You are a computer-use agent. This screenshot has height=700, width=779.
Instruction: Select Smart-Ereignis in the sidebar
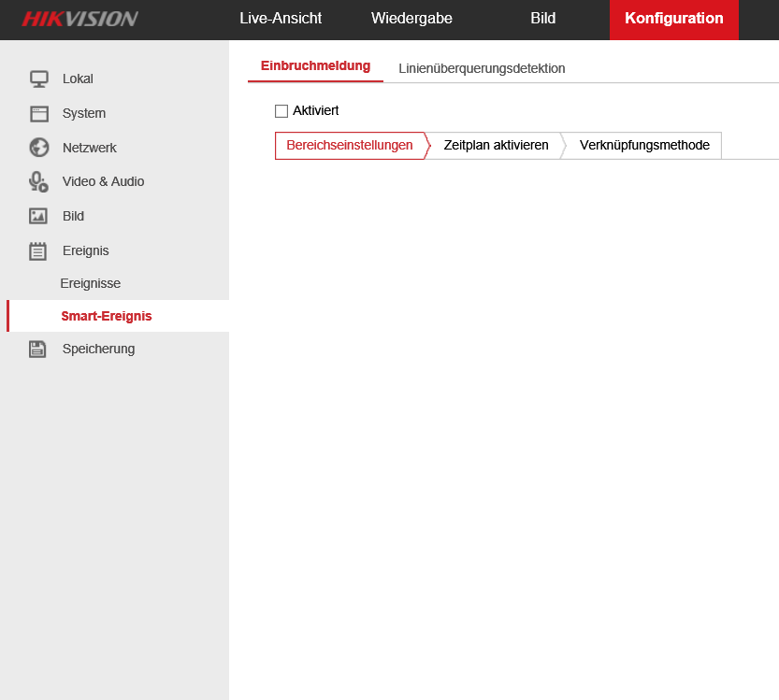[107, 316]
